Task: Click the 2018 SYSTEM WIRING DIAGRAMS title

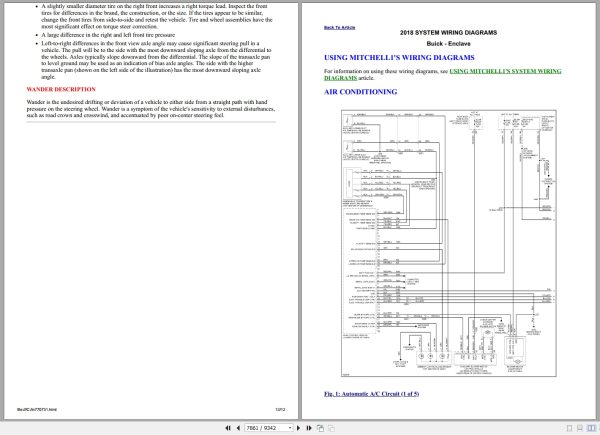Action: click(x=448, y=33)
